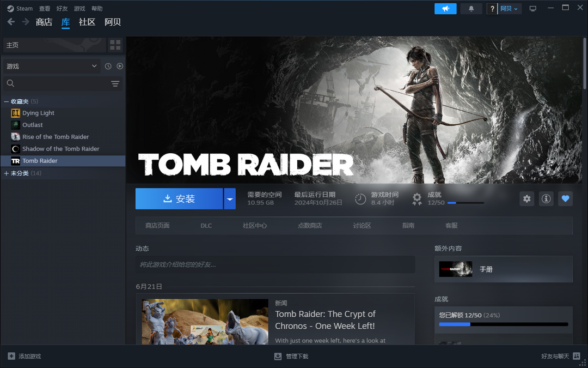The height and width of the screenshot is (368, 588).
Task: Click the 管理下载 label
Action: [297, 357]
